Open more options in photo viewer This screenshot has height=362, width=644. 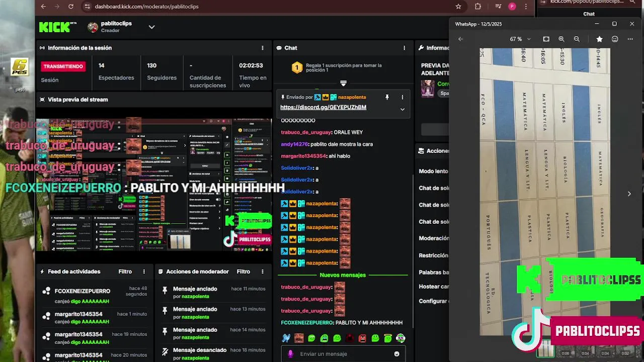[x=630, y=39]
